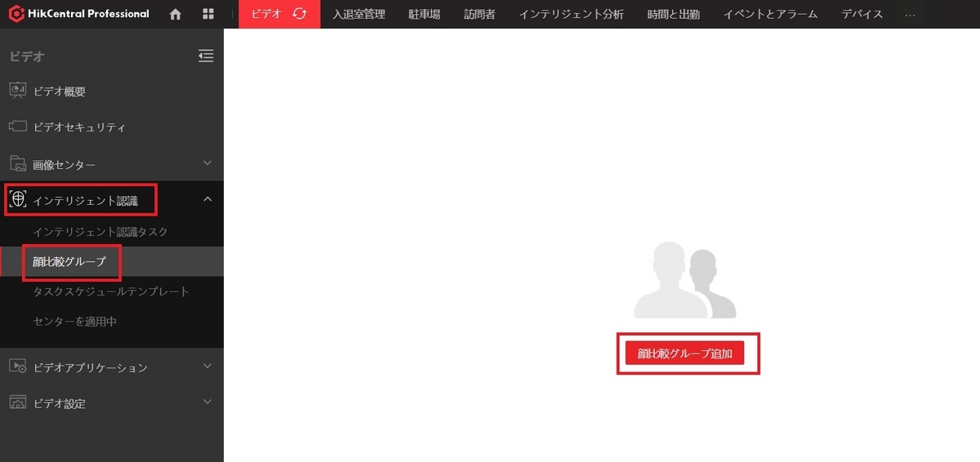Click the 顔比較グループ追加 button
Screen dimensions: 980x462
coord(684,353)
